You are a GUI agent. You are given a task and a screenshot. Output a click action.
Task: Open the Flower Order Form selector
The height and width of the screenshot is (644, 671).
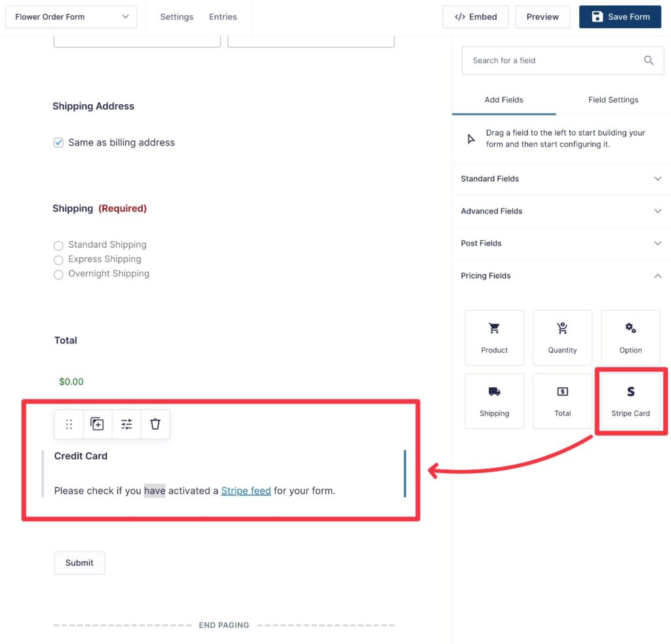[x=71, y=16]
